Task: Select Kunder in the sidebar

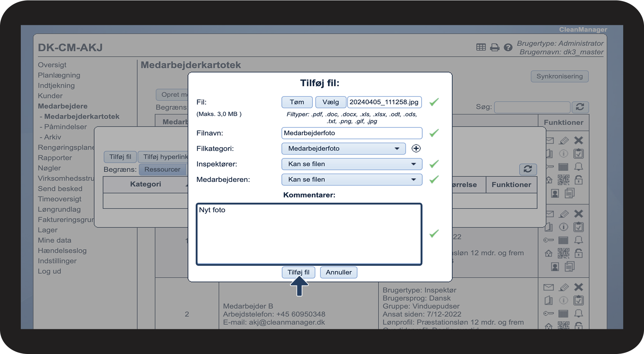Action: coord(50,96)
